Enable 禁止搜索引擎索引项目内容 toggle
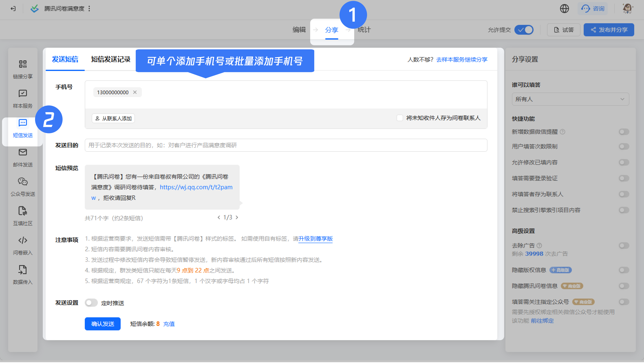 pyautogui.click(x=624, y=210)
